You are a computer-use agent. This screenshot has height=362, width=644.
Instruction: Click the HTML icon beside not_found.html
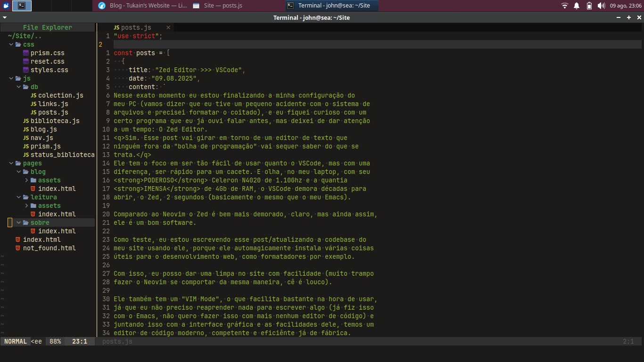[18, 248]
